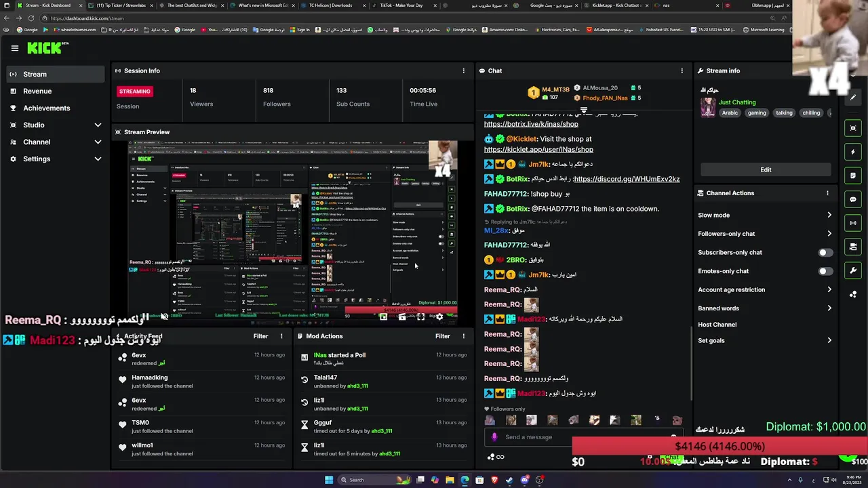868x488 pixels.
Task: Expand the Studio sidebar section
Action: coord(54,125)
